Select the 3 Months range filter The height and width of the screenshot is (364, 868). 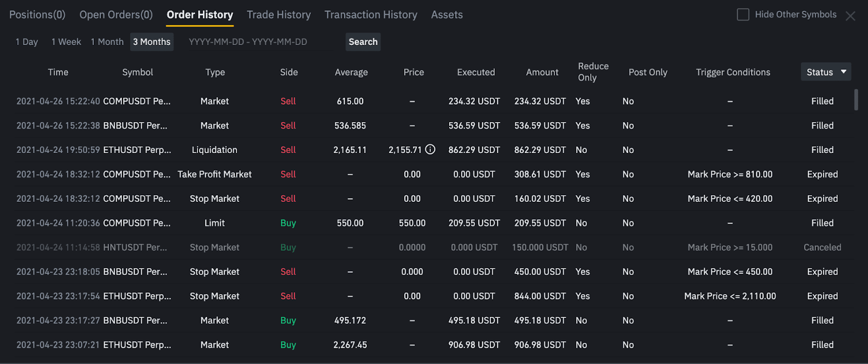[152, 42]
